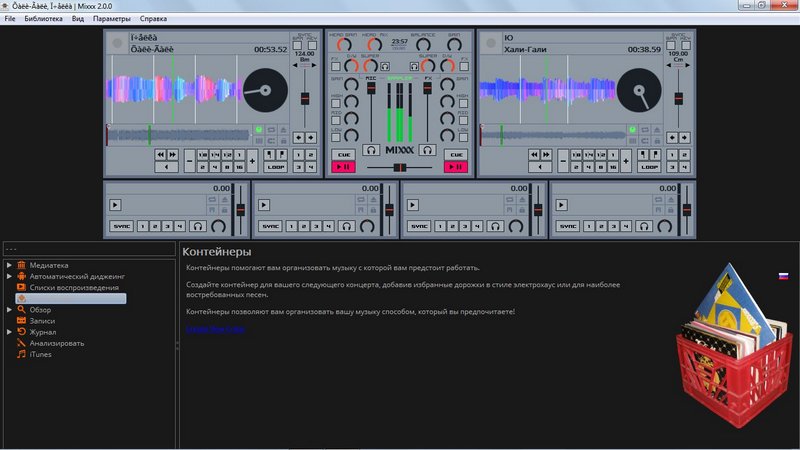Hit the right deck CUE button
Viewport: 800px width, 450px height.
pyautogui.click(x=456, y=155)
